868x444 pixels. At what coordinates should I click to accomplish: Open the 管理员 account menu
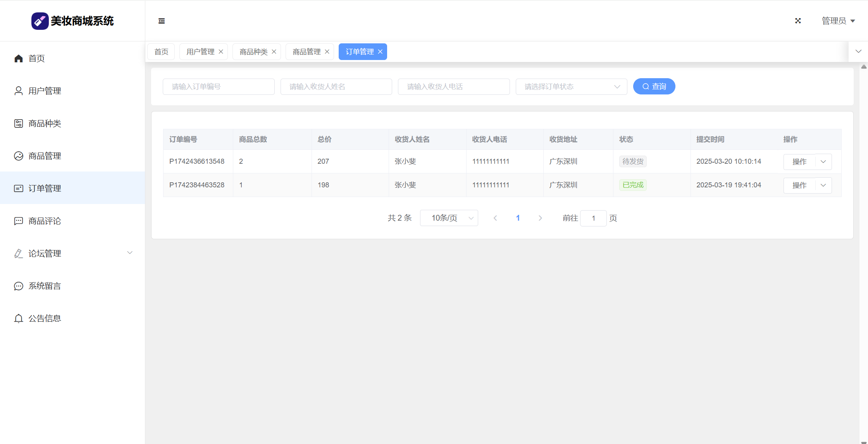click(x=838, y=21)
